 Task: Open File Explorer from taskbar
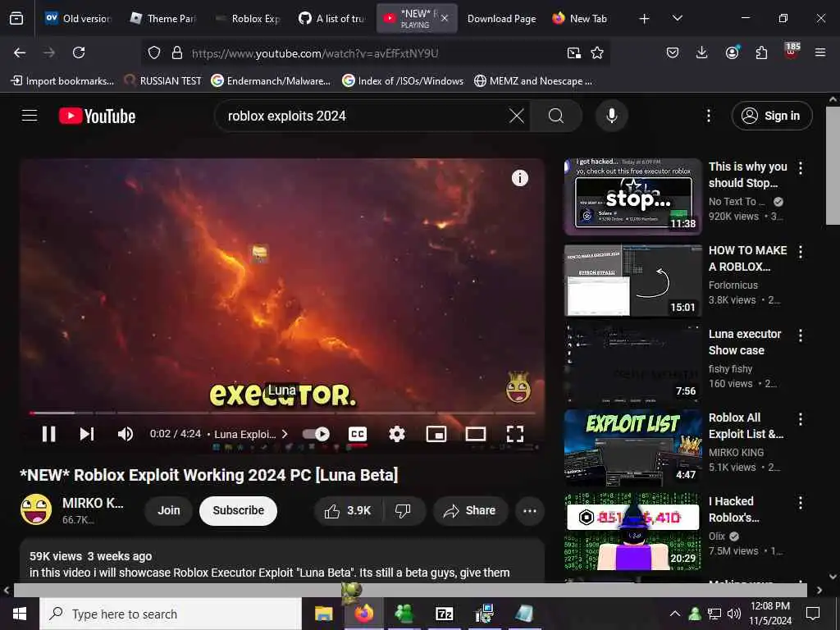point(323,614)
